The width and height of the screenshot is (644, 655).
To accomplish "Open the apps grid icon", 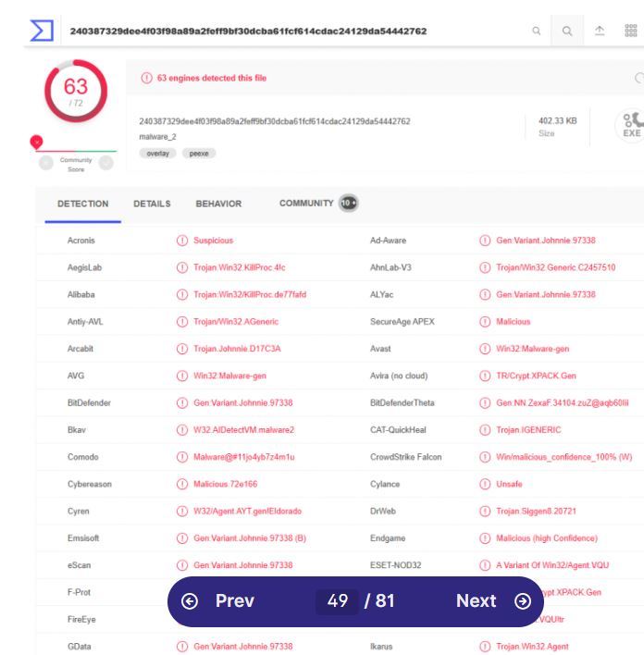I will 631,31.
